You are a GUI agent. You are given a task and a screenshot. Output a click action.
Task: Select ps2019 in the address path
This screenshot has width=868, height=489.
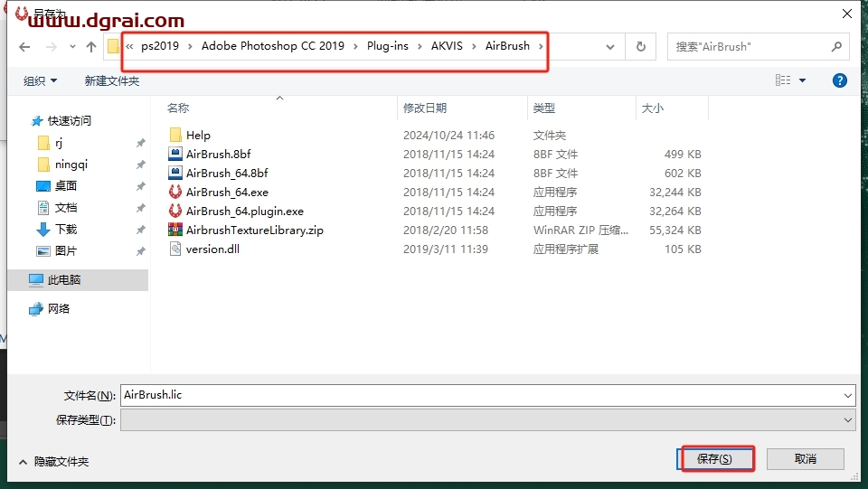coord(160,46)
